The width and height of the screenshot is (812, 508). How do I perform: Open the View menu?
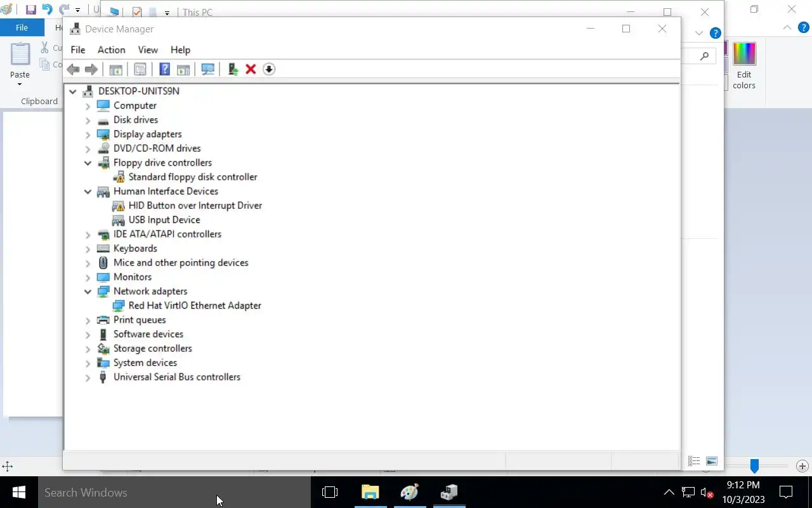tap(148, 50)
